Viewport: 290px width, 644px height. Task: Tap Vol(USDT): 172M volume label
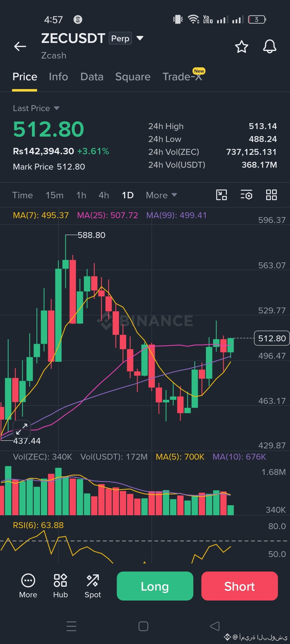pos(114,457)
